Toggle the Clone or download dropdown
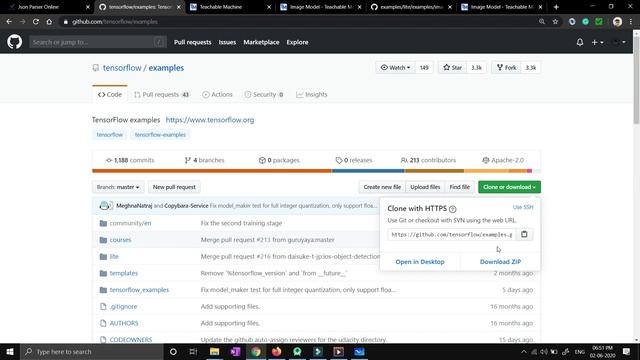Viewport: 640px width, 360px height. pyautogui.click(x=509, y=187)
